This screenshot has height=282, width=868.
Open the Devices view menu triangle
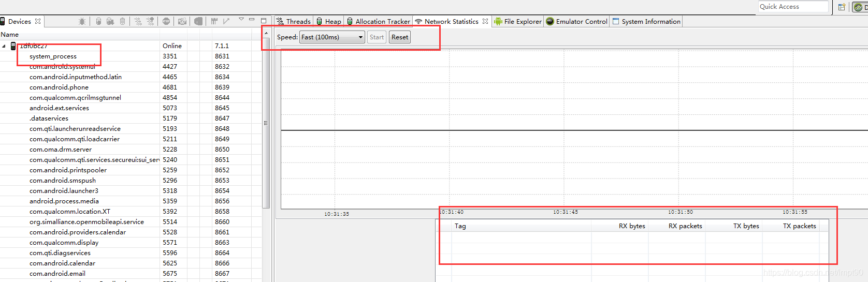pyautogui.click(x=241, y=19)
